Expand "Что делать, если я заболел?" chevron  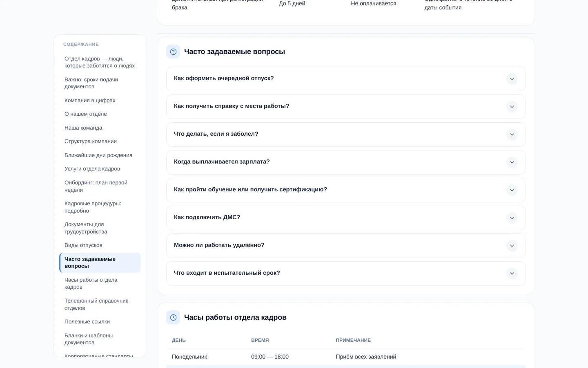point(512,135)
